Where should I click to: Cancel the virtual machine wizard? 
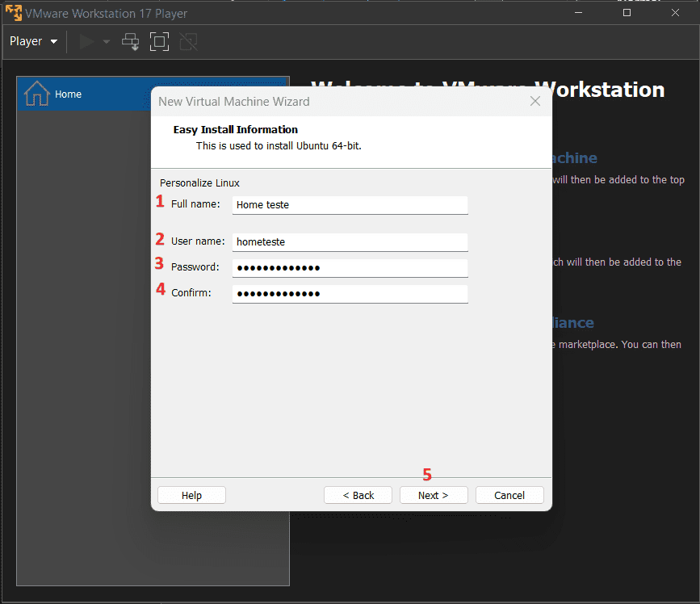[509, 495]
